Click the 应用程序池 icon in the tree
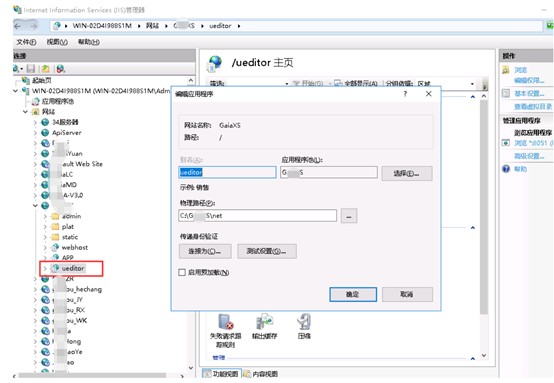The image size is (554, 383). click(x=35, y=101)
